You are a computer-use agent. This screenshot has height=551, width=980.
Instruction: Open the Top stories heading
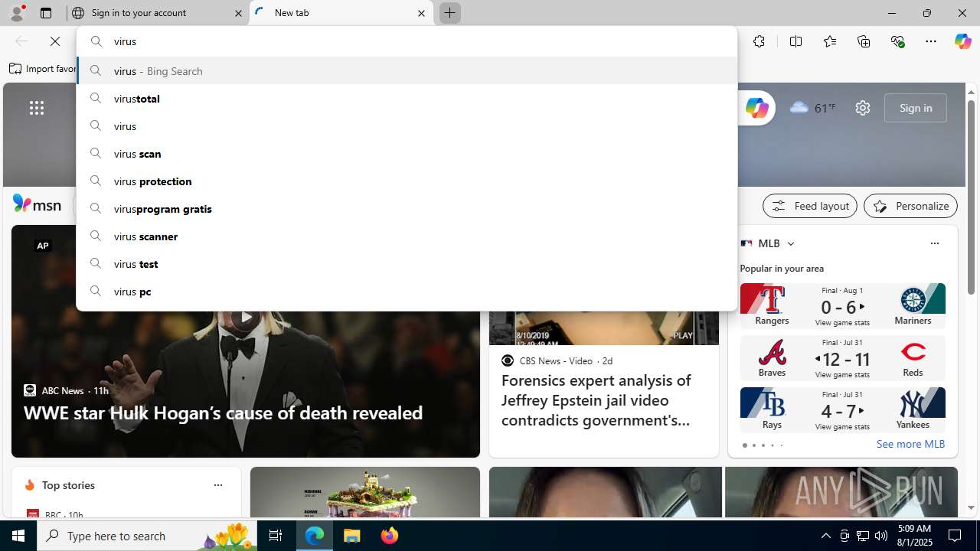point(68,485)
